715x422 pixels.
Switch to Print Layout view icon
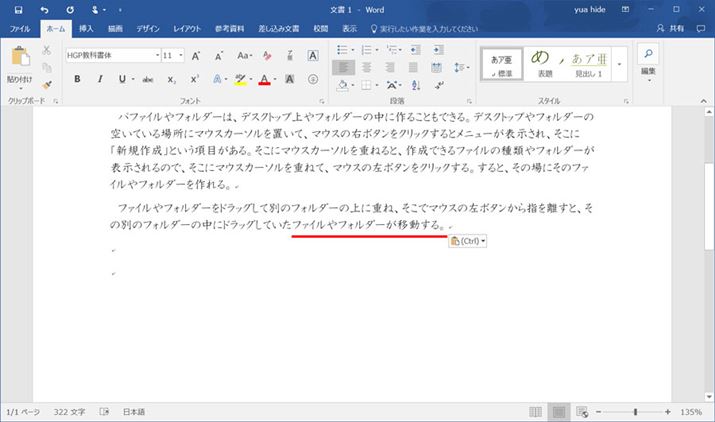click(x=559, y=412)
